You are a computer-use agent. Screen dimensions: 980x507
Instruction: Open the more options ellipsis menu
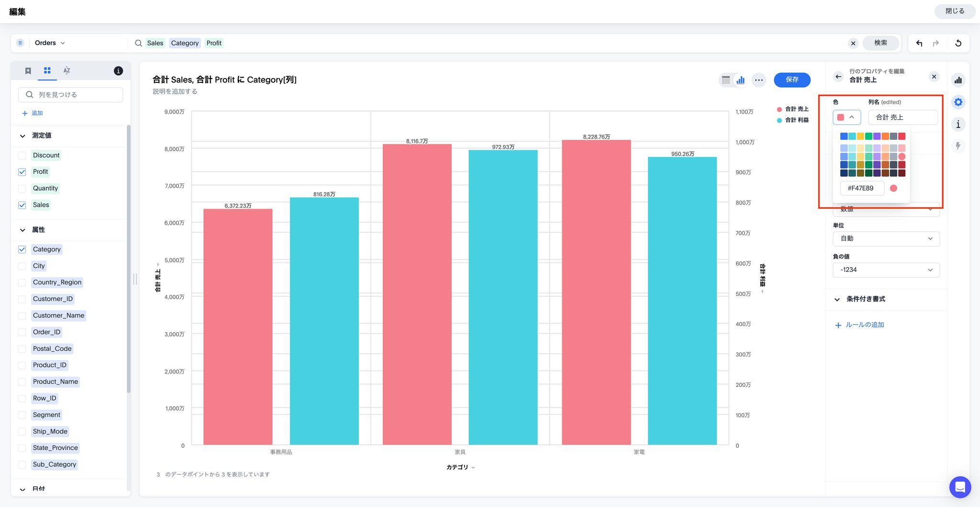[758, 80]
